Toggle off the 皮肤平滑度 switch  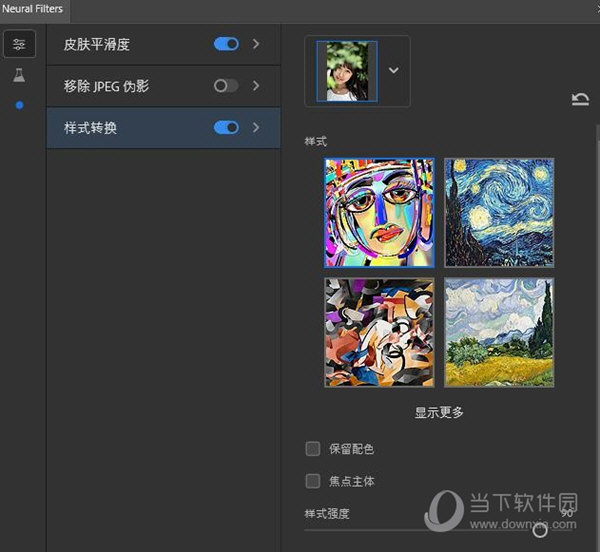tap(226, 44)
